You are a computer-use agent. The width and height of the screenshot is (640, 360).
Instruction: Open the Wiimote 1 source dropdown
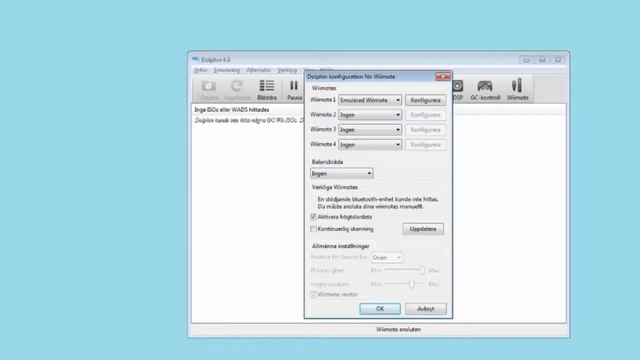370,100
